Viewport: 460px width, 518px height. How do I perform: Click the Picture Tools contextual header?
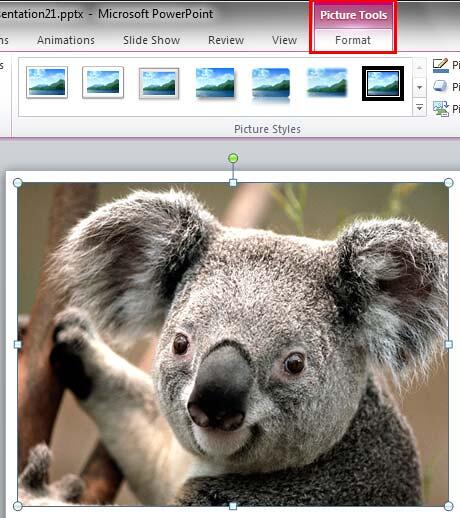353,15
